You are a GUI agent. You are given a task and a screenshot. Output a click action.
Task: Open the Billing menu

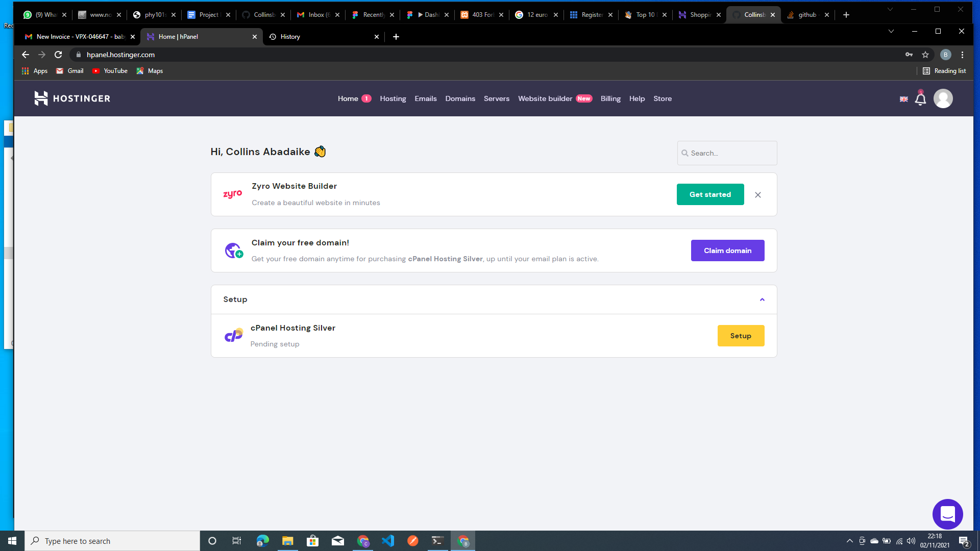point(610,98)
